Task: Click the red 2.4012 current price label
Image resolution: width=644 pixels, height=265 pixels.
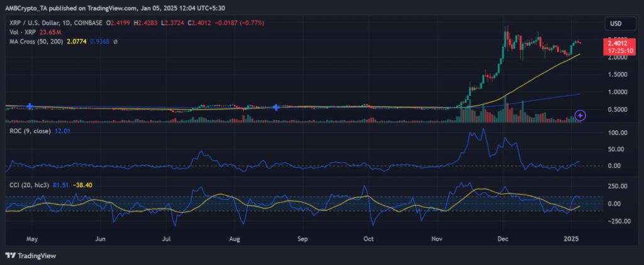Action: tap(616, 43)
